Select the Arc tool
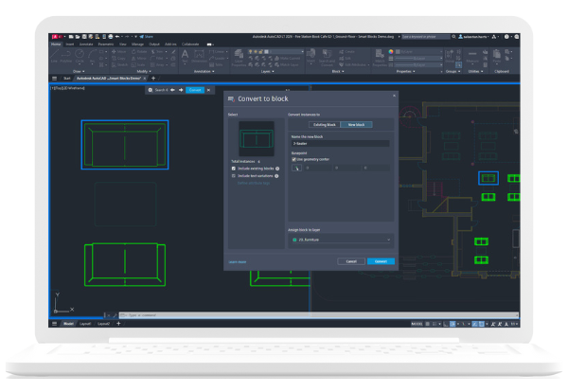 click(92, 56)
